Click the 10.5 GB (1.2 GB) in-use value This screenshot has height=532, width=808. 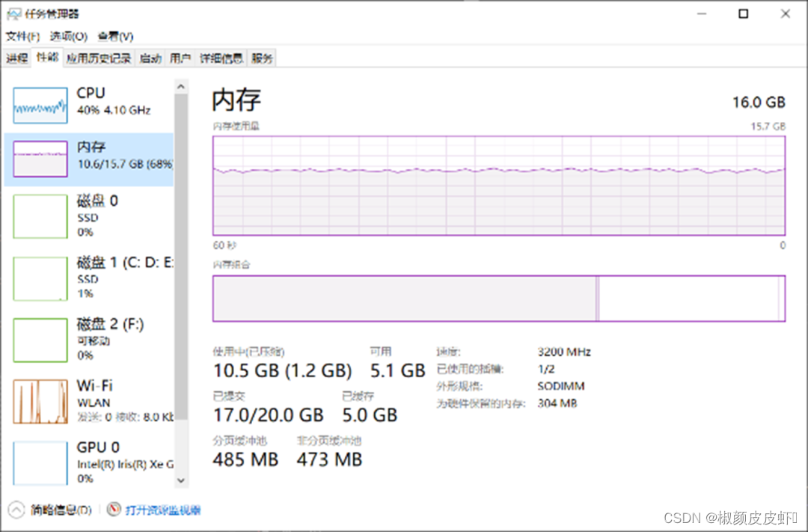point(282,370)
